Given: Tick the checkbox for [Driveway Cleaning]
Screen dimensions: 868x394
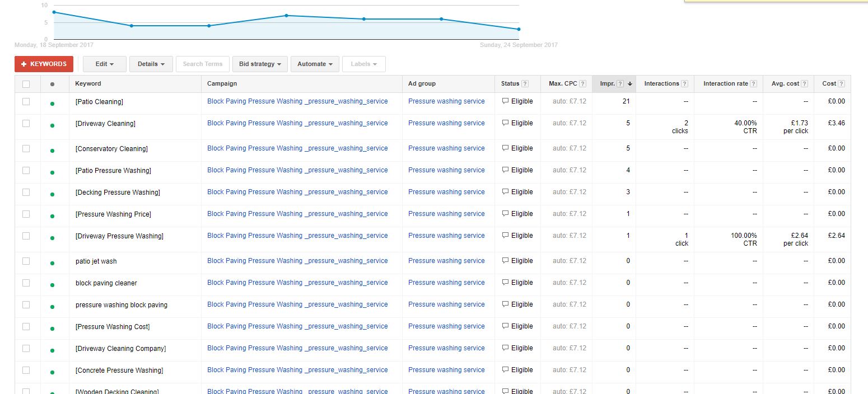Looking at the screenshot, I should (26, 123).
